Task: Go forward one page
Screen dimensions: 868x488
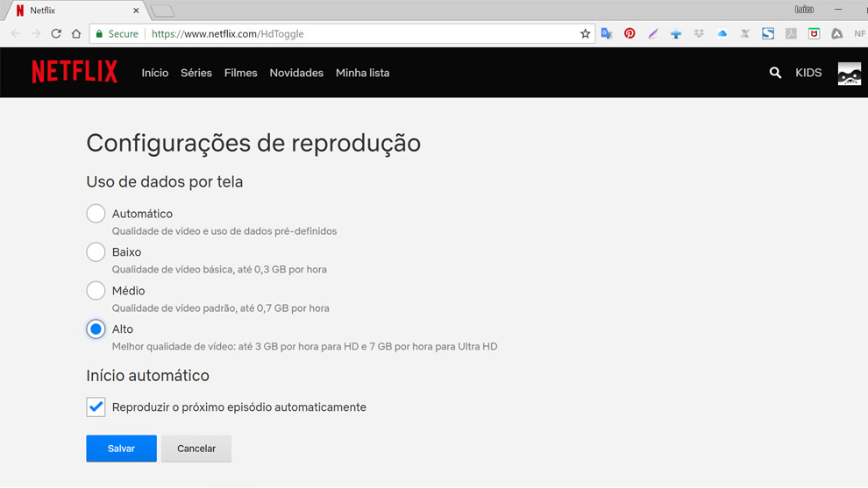Action: pyautogui.click(x=36, y=34)
